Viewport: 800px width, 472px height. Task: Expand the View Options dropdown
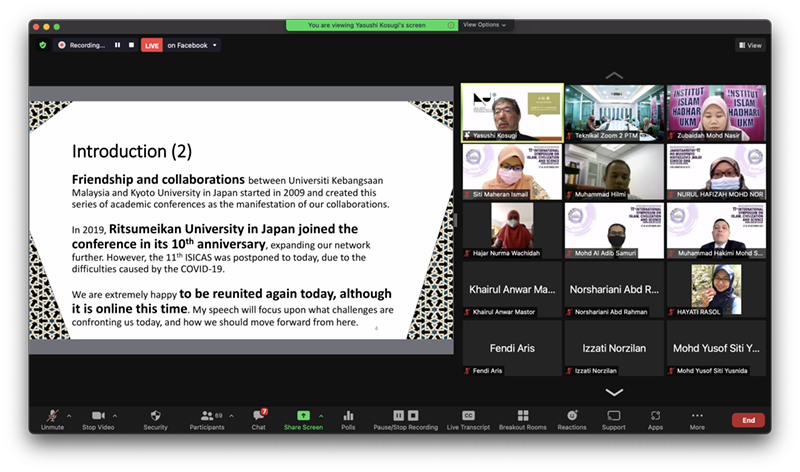(485, 25)
